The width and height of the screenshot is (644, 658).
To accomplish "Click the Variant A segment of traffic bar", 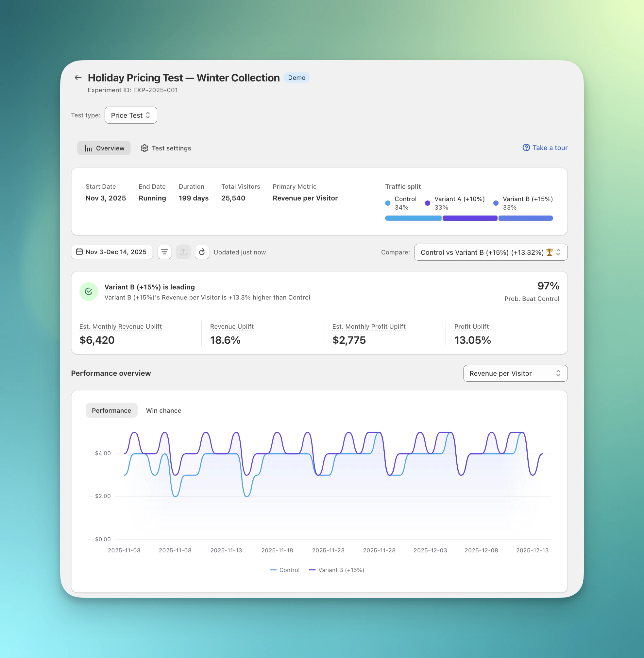I will (x=470, y=218).
